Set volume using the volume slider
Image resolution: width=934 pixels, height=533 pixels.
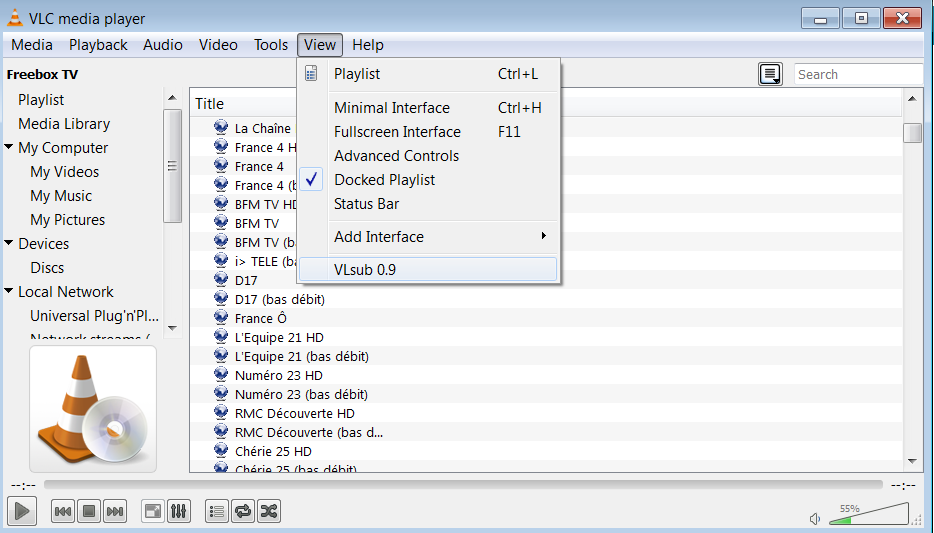(868, 514)
